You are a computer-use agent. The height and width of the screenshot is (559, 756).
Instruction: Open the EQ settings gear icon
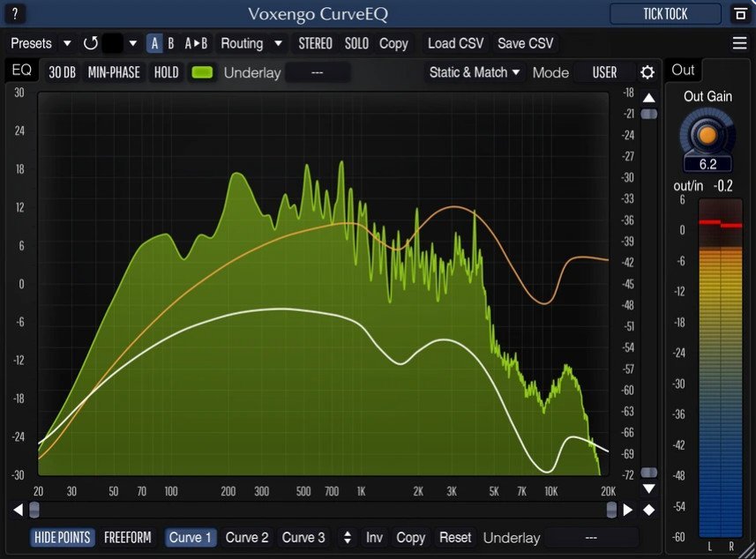click(647, 72)
